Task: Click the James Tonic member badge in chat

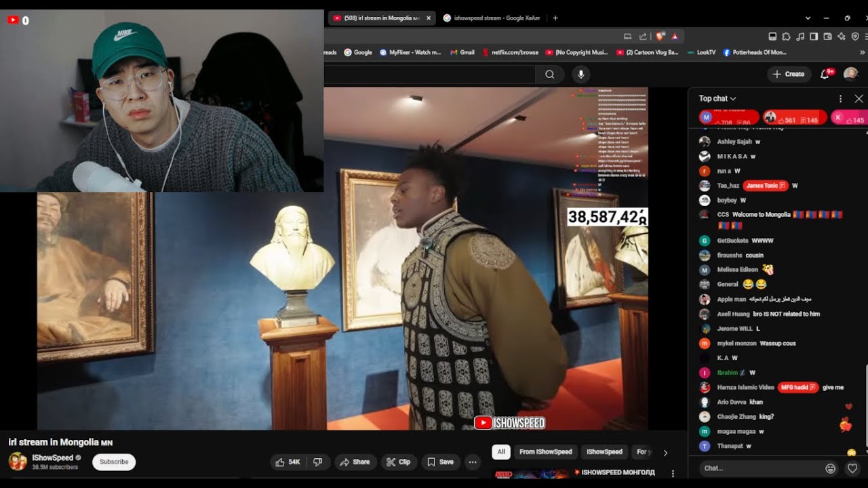Action: [x=766, y=186]
